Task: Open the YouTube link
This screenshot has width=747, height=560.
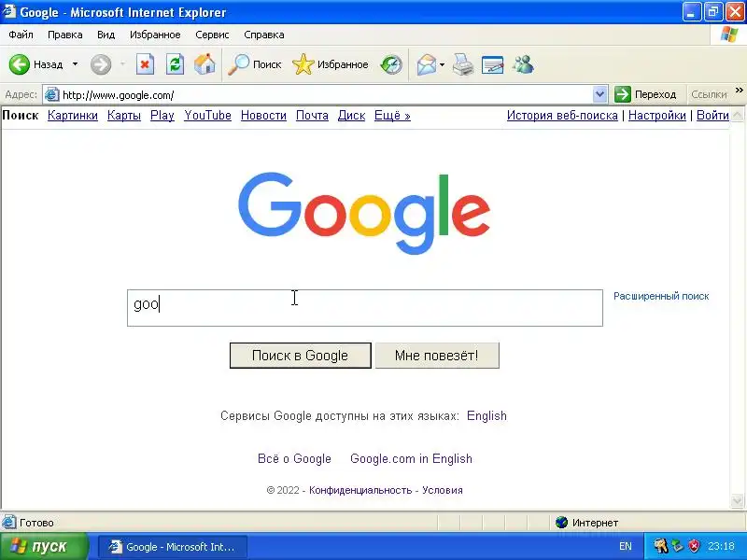Action: click(x=207, y=115)
